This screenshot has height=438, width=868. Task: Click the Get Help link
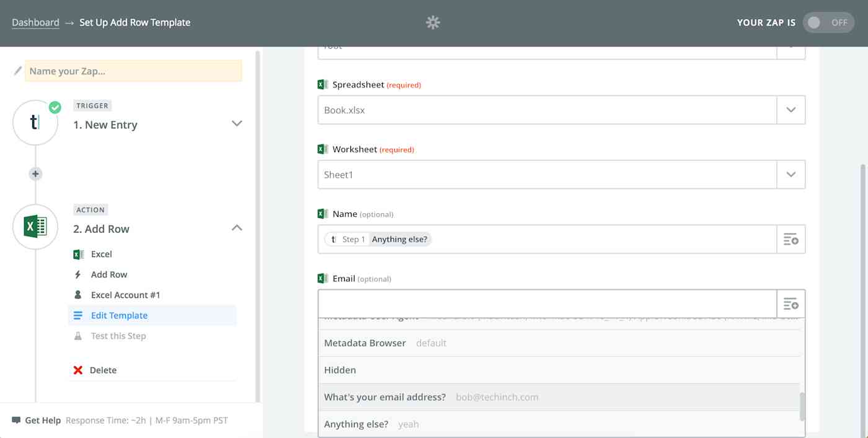pyautogui.click(x=43, y=420)
